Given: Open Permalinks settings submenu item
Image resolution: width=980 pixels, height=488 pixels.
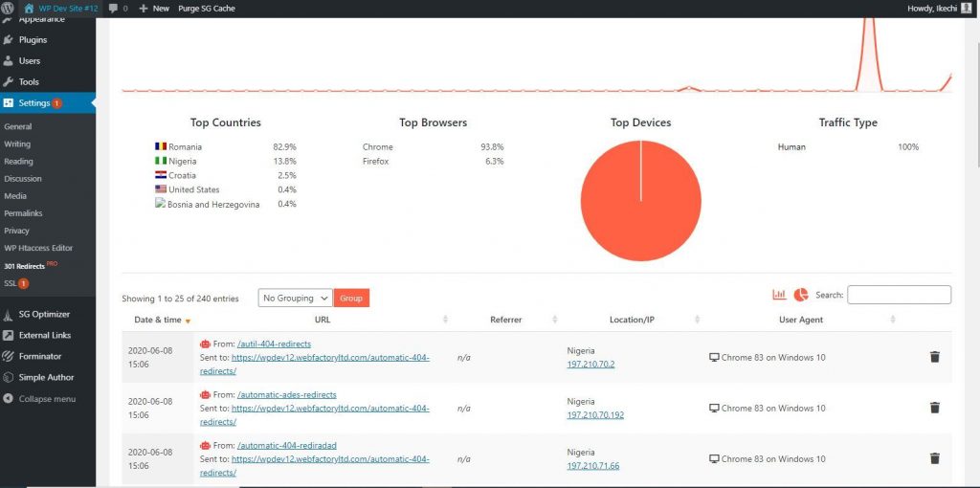Looking at the screenshot, I should [x=23, y=213].
